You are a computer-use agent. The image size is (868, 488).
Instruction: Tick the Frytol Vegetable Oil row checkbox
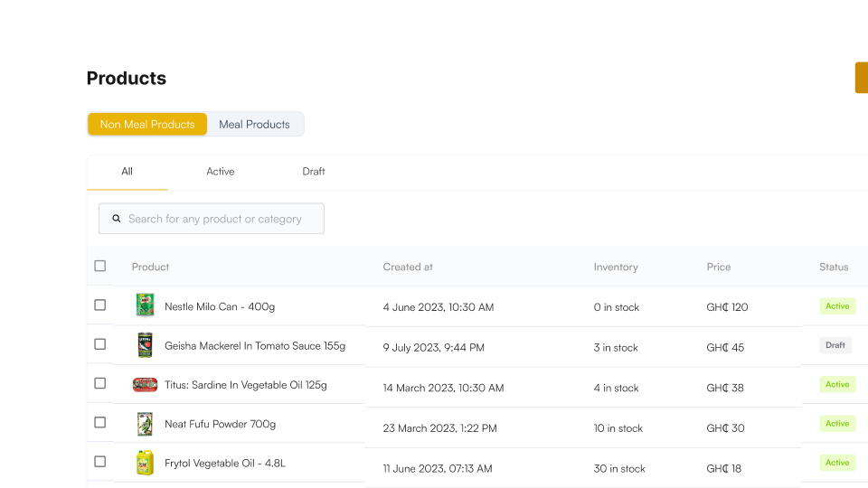click(100, 461)
